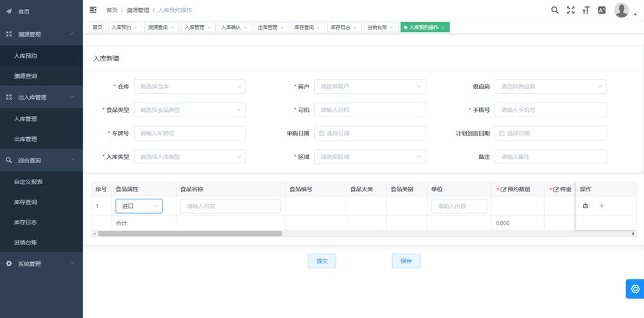
Task: Open the font size adjustment icon
Action: pos(586,10)
